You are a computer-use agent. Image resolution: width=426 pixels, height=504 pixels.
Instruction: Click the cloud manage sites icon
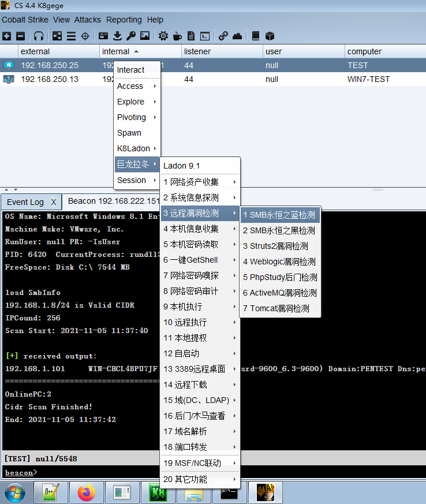(x=237, y=36)
